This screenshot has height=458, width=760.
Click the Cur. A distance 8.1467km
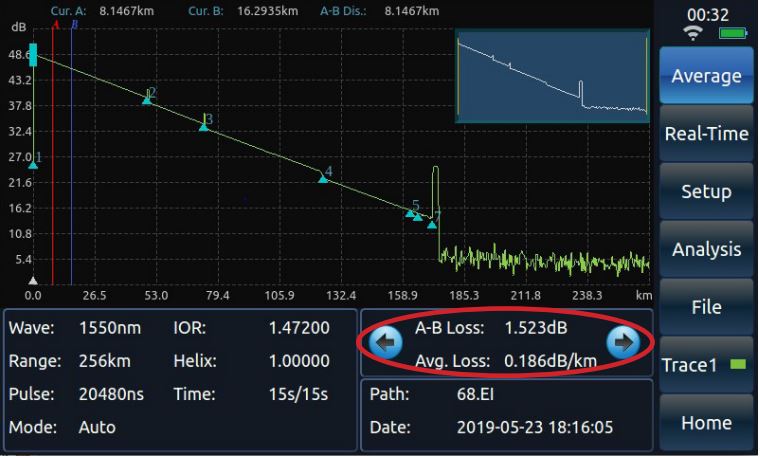[127, 11]
